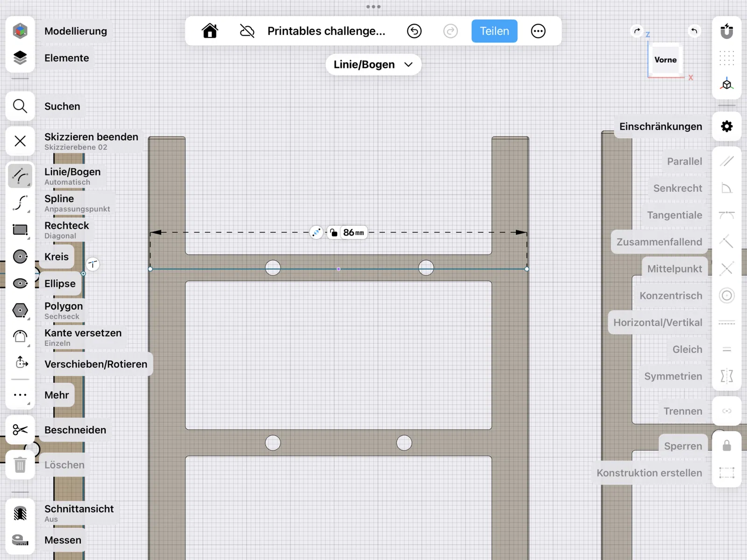Viewport: 747px width, 560px height.
Task: Apply the Tangentiale constraint icon
Action: coord(726,215)
